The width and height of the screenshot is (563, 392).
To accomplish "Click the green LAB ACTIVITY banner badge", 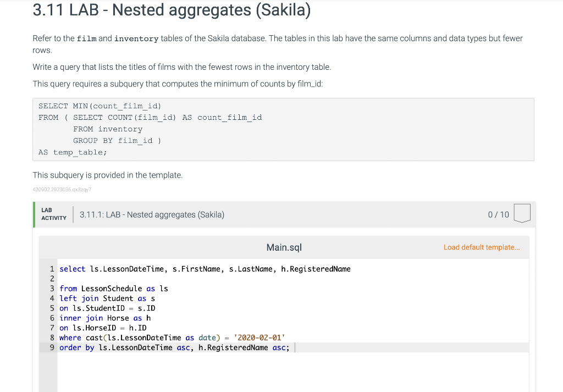I will coord(53,214).
